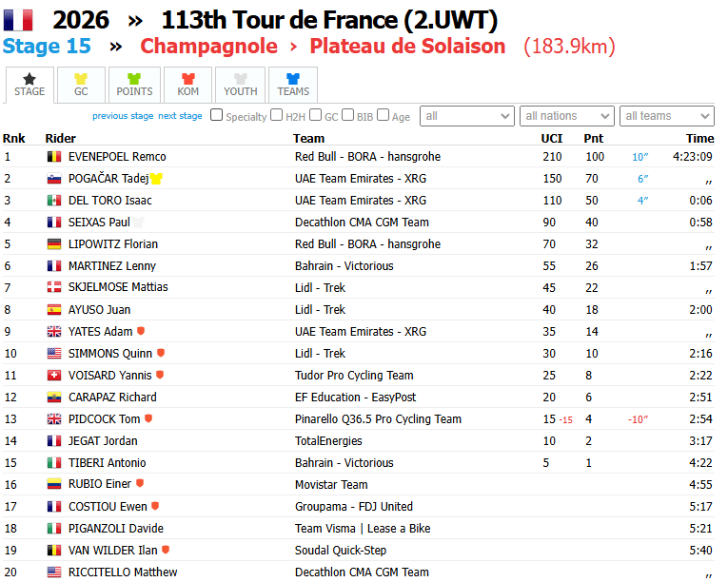The height and width of the screenshot is (582, 728).
Task: Open the 'all nations' dropdown
Action: (x=567, y=116)
